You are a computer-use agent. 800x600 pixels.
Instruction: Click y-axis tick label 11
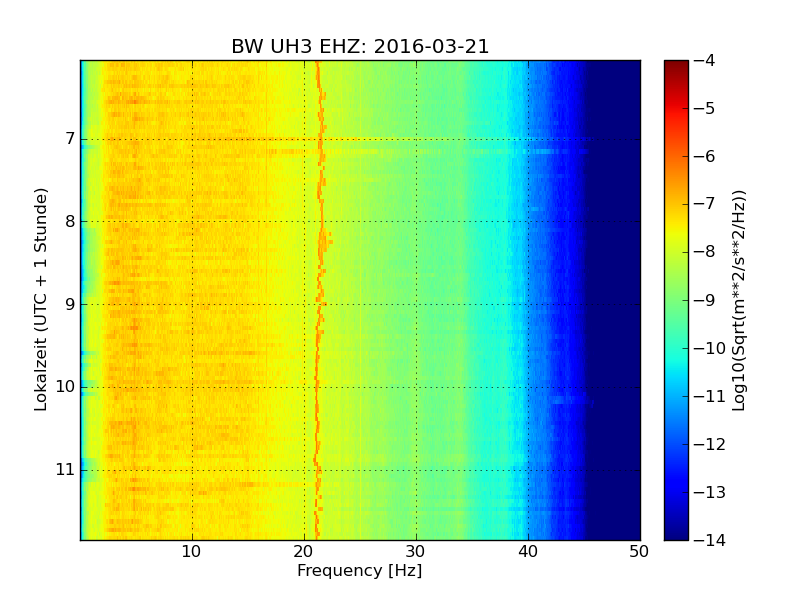pos(65,469)
